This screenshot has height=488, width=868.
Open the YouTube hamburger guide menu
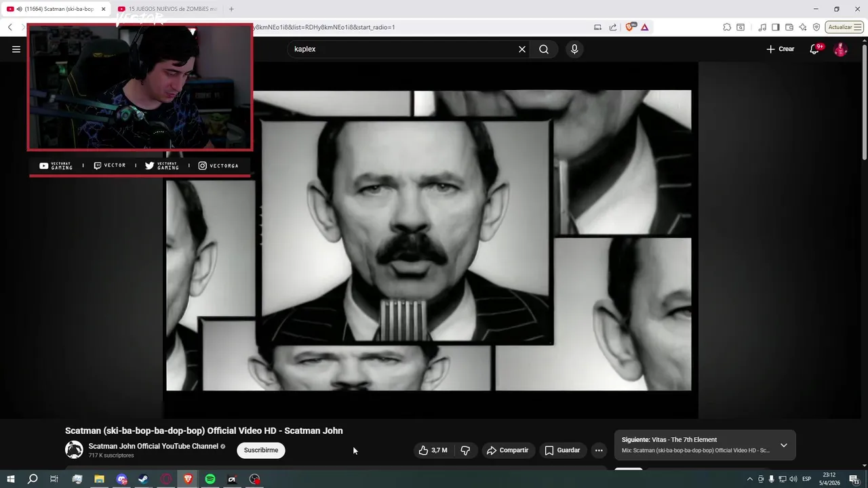point(16,49)
